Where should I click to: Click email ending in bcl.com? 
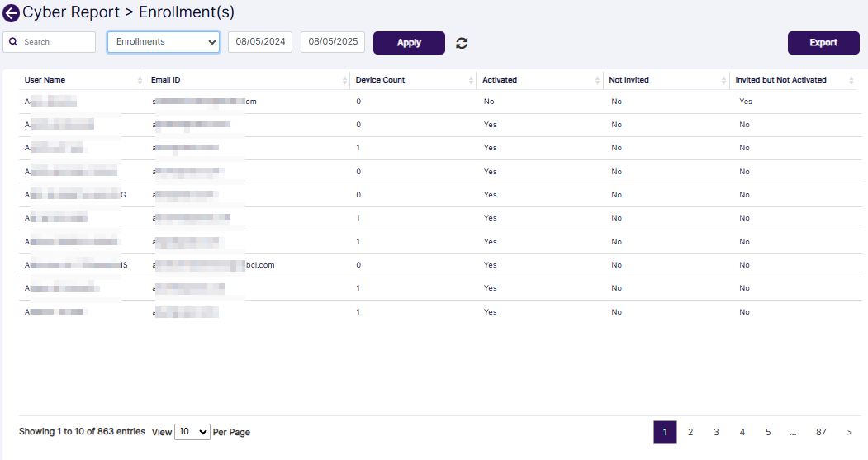(214, 265)
